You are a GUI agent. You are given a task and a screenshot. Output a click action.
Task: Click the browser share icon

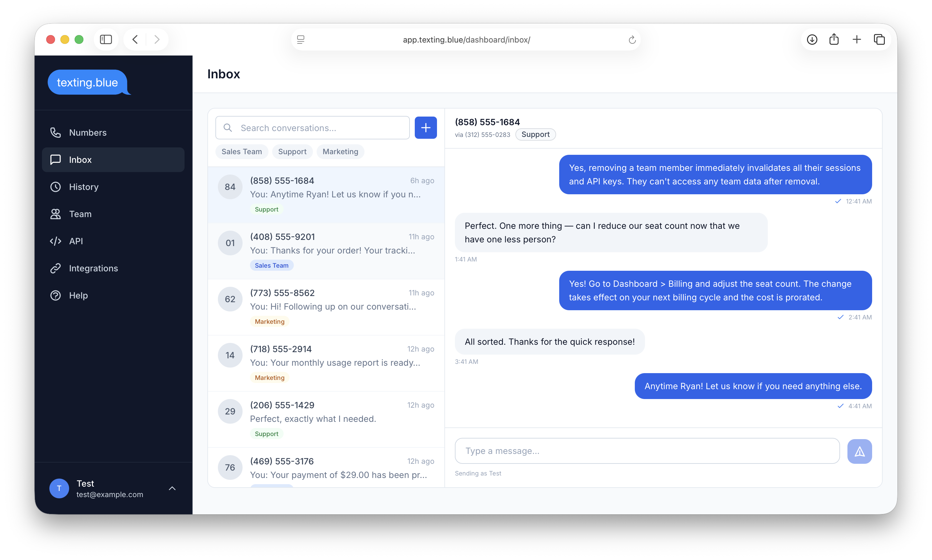(834, 39)
